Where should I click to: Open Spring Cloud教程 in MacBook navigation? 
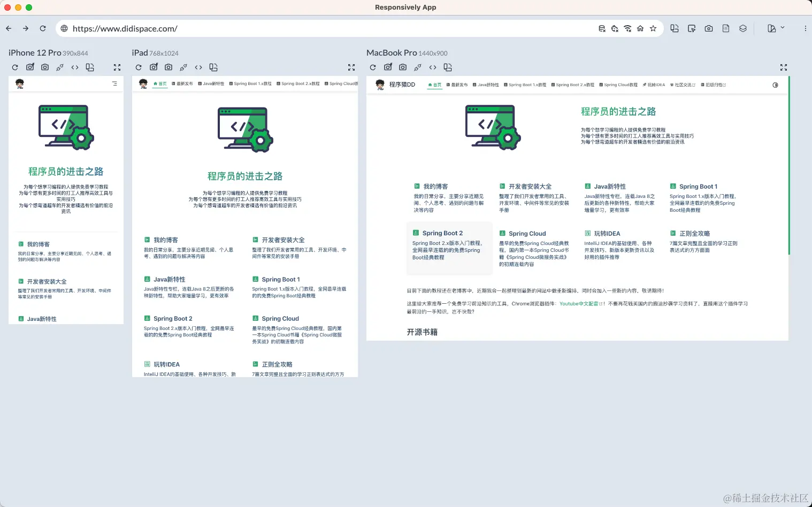tap(619, 85)
